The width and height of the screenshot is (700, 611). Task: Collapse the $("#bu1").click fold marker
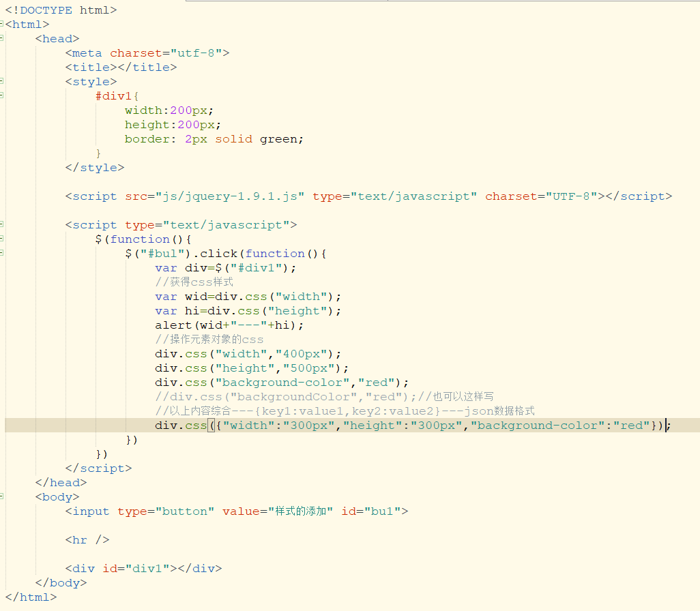[2, 252]
